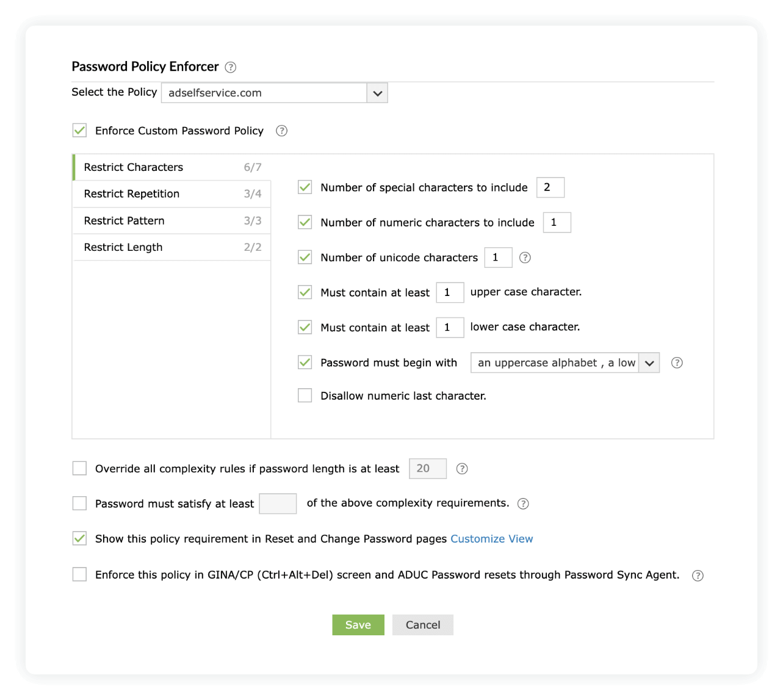Image resolution: width=783 pixels, height=700 pixels.
Task: Click the green Save button
Action: tap(358, 625)
